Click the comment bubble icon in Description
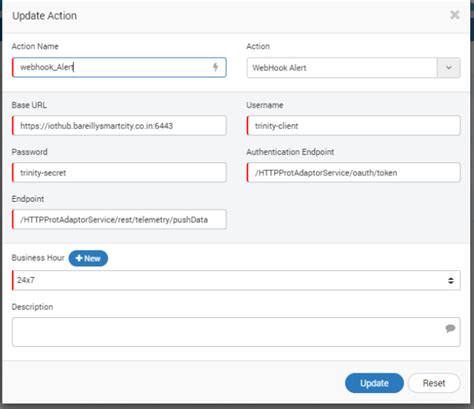Image resolution: width=474 pixels, height=409 pixels. click(x=450, y=328)
